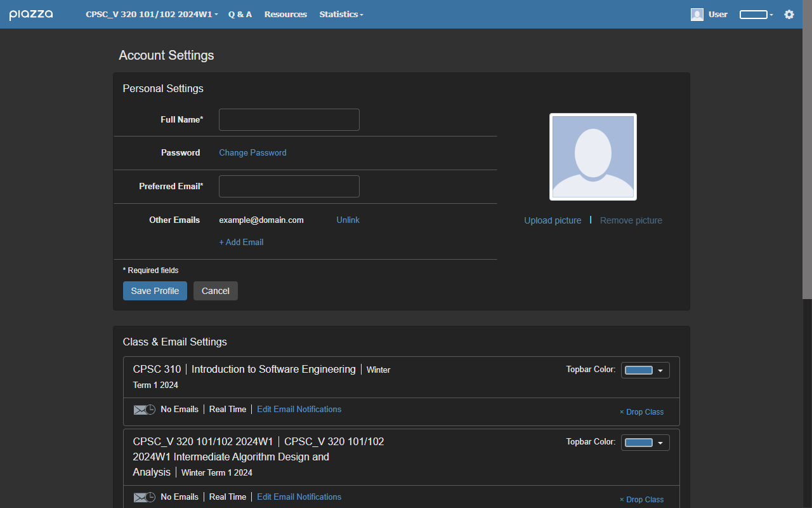
Task: Unlink the example@domain.com email
Action: 348,220
